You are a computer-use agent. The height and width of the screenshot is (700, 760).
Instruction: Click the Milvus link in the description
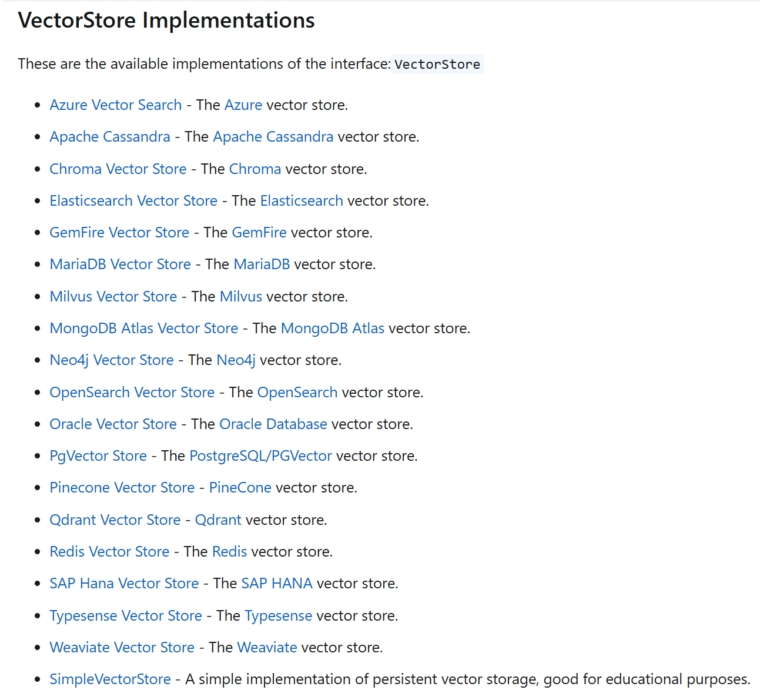point(241,297)
